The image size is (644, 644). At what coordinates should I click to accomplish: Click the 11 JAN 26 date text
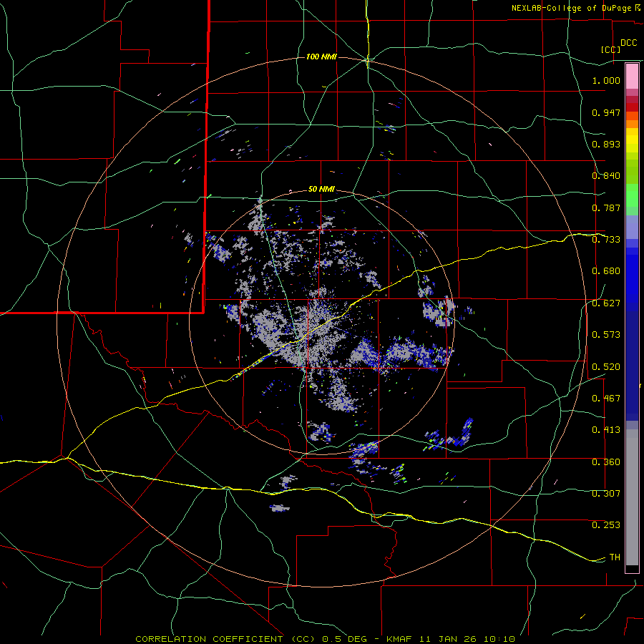click(448, 639)
